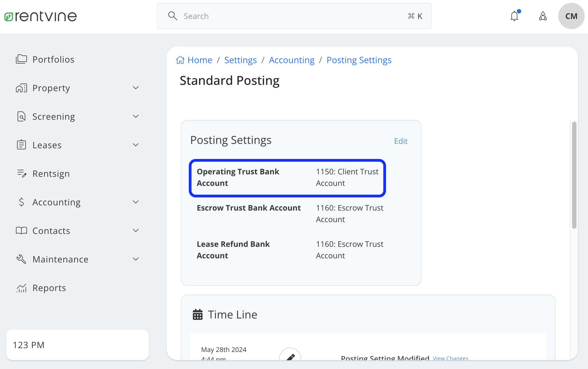This screenshot has height=369, width=588.
Task: Click the Rentvine logo
Action: pyautogui.click(x=40, y=16)
